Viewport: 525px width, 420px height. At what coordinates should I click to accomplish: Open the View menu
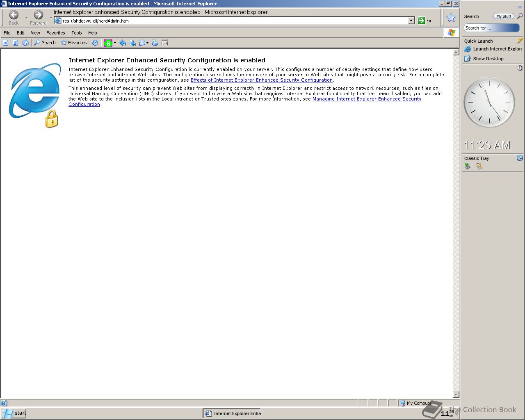(35, 33)
